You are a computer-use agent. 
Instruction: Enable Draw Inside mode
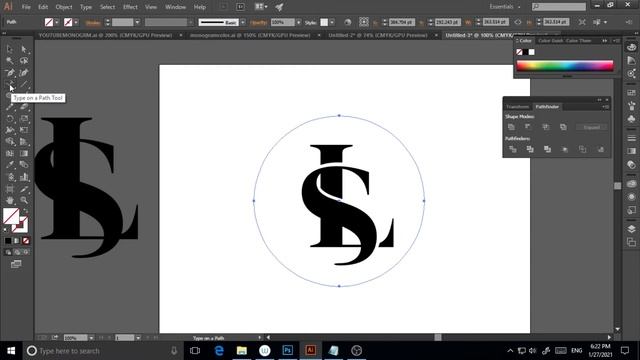pyautogui.click(x=26, y=252)
